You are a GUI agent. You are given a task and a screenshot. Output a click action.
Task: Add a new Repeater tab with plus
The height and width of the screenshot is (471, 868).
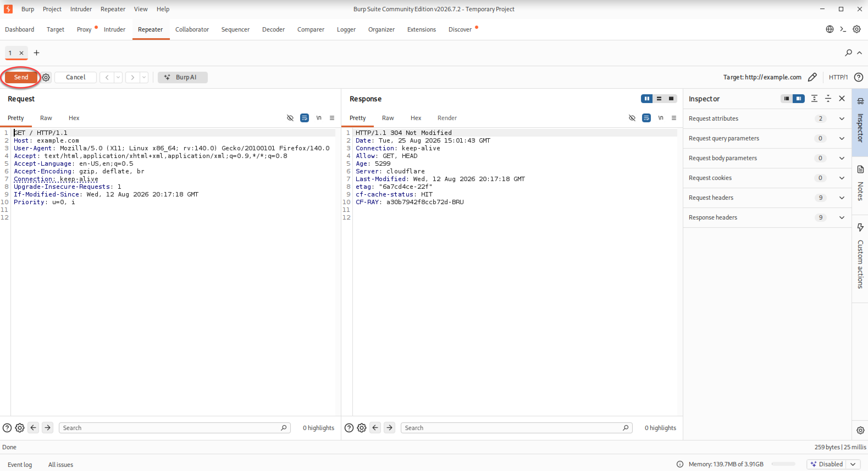click(x=36, y=53)
